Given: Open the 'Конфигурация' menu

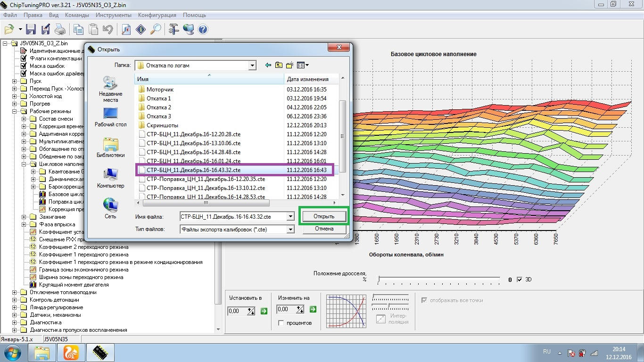Looking at the screenshot, I should click(x=157, y=15).
